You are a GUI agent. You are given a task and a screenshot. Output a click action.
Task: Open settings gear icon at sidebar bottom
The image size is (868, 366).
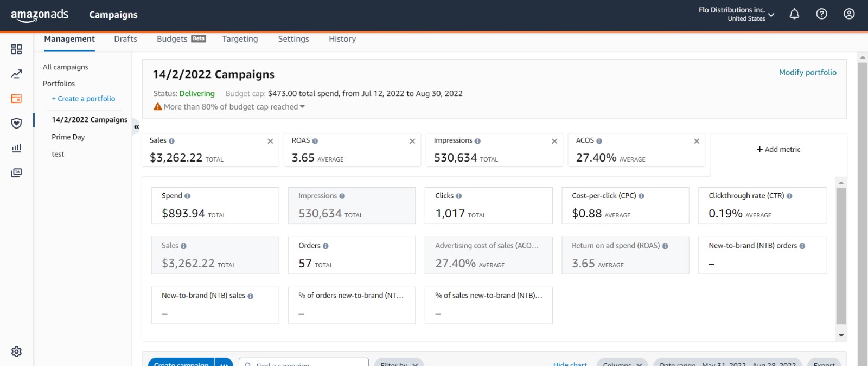click(16, 351)
